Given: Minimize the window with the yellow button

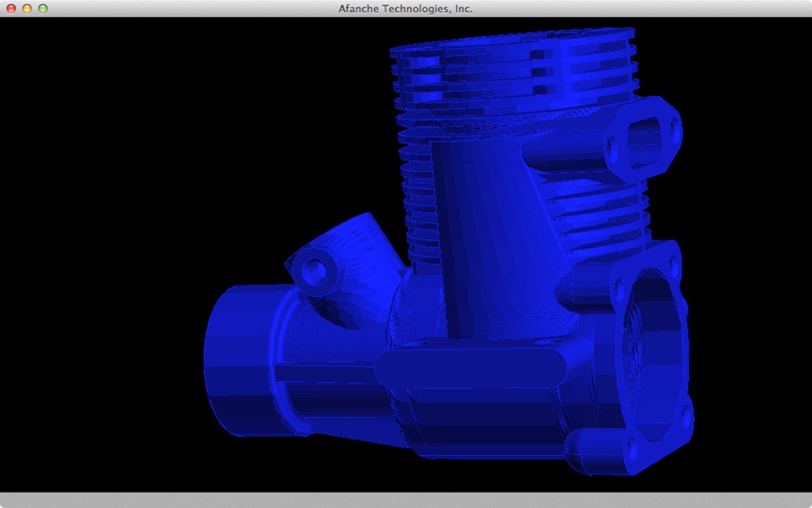Looking at the screenshot, I should click(x=27, y=9).
